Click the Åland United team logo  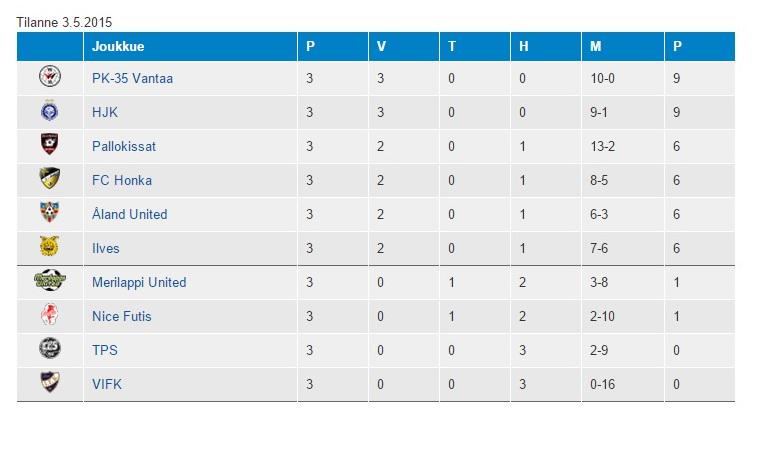tap(49, 214)
